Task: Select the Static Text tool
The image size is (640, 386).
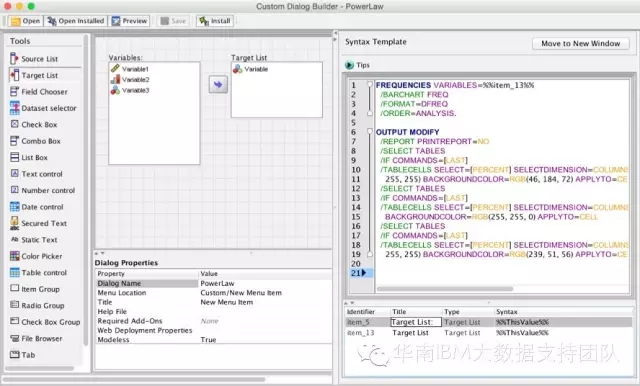Action: (34, 240)
